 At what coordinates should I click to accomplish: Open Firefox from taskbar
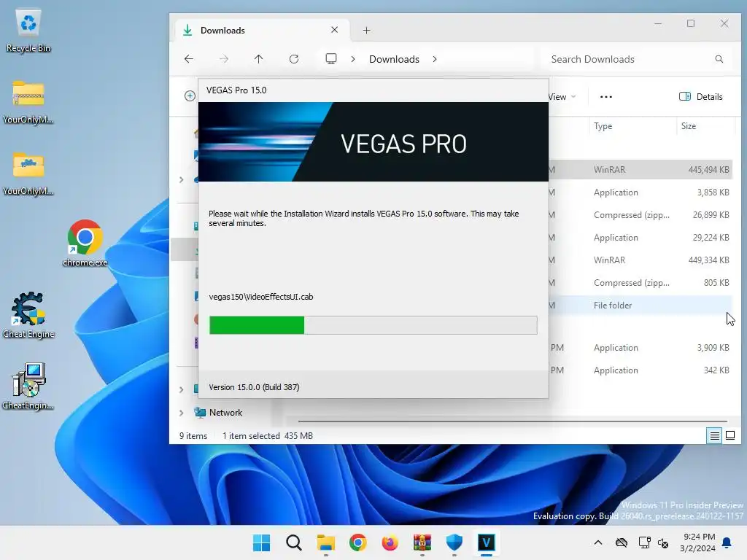click(390, 542)
